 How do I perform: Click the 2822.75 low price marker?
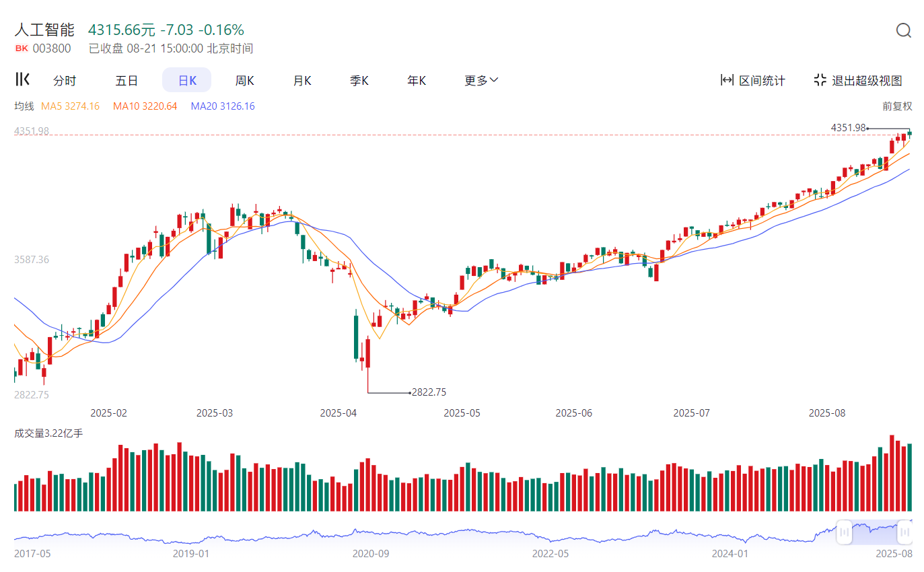click(429, 392)
